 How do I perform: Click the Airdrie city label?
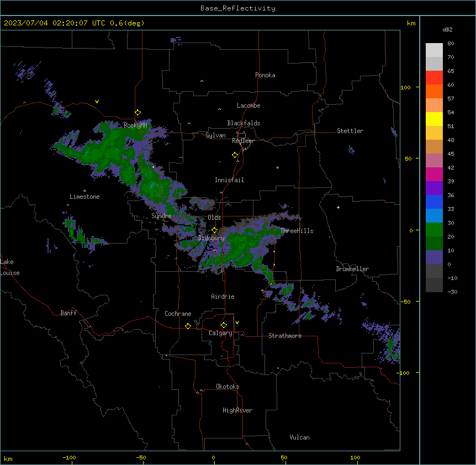coord(223,297)
